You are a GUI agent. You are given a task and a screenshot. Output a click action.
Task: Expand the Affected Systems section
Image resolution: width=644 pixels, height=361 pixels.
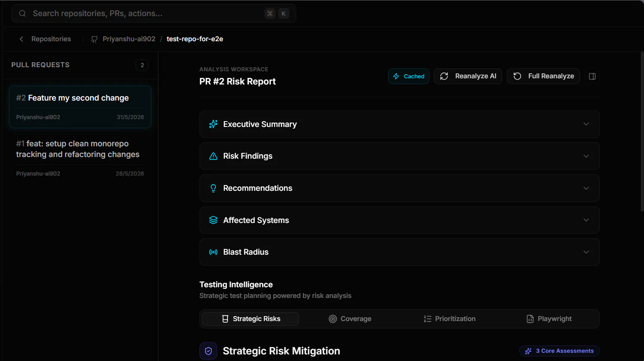(x=399, y=220)
